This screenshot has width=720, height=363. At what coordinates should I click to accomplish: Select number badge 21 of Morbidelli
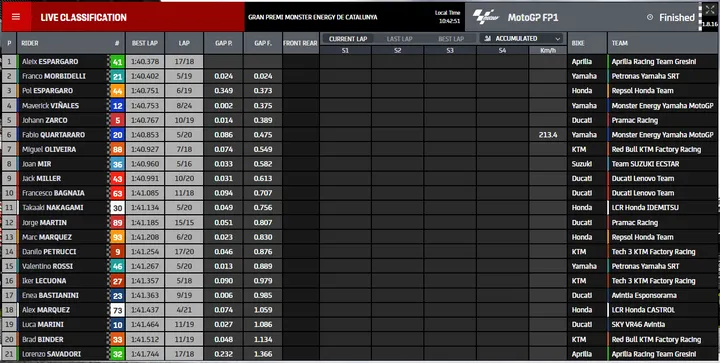(118, 77)
